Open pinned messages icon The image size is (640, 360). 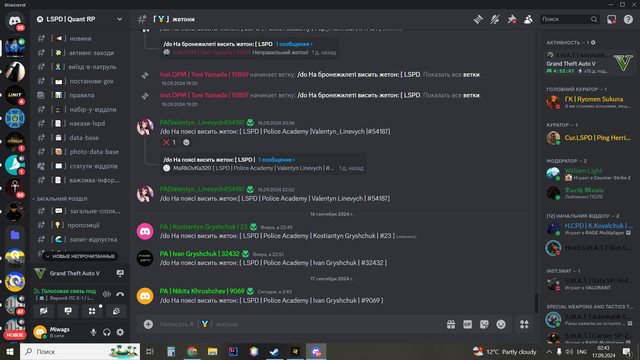(511, 19)
